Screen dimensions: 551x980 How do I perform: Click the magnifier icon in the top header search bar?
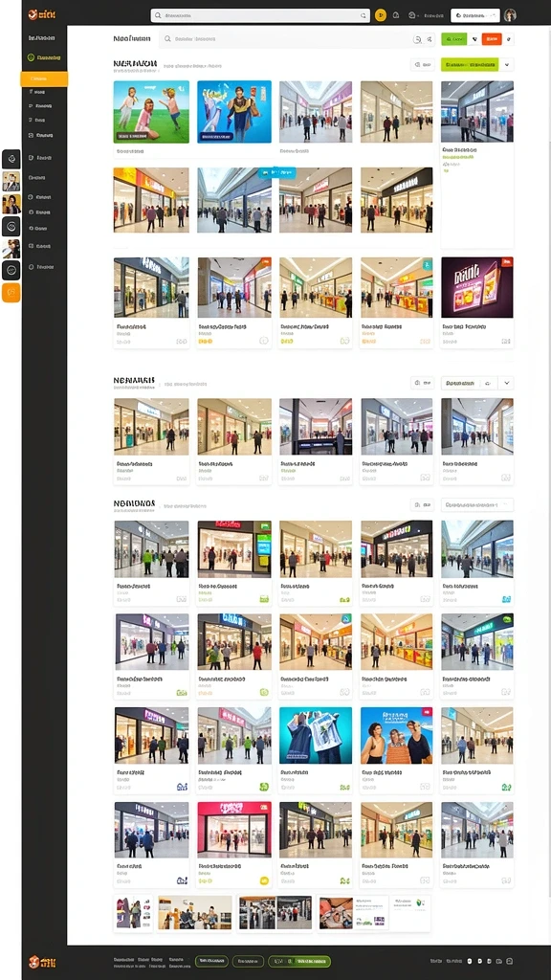tap(159, 15)
